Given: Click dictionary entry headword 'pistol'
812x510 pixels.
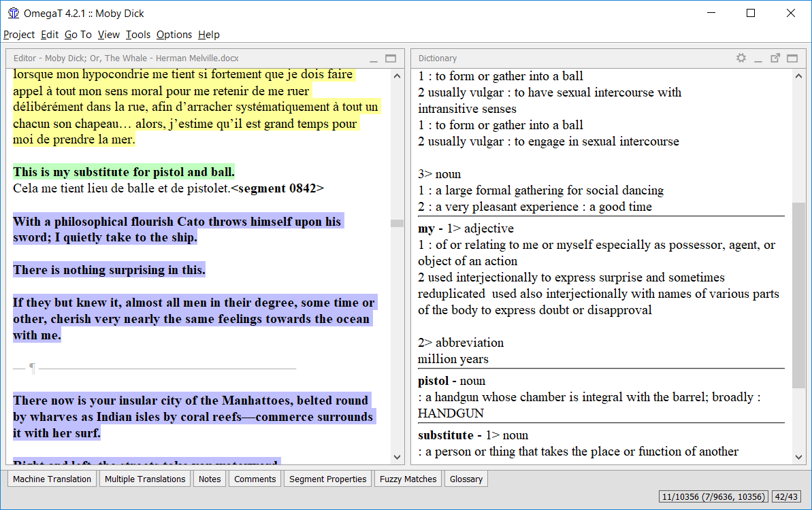Looking at the screenshot, I should (x=433, y=381).
